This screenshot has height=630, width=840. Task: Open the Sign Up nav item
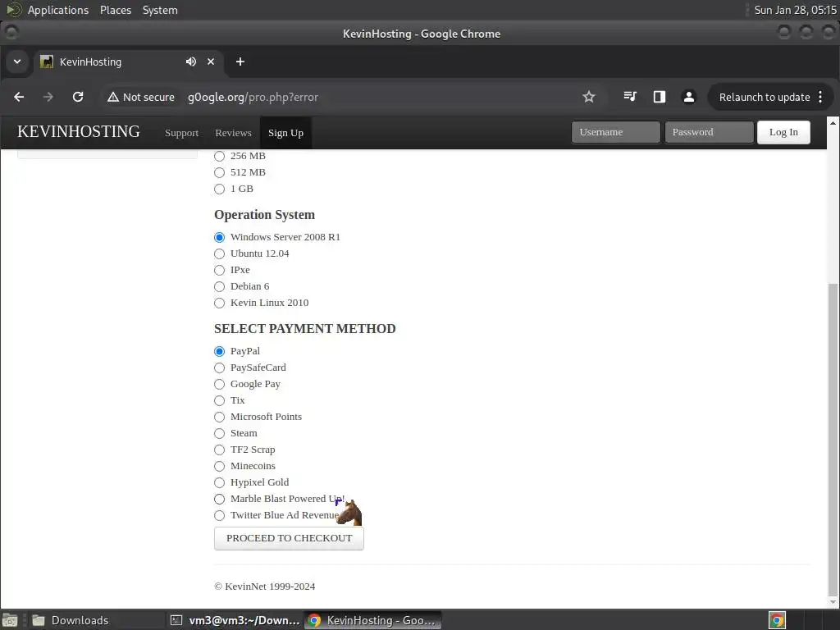pyautogui.click(x=285, y=133)
